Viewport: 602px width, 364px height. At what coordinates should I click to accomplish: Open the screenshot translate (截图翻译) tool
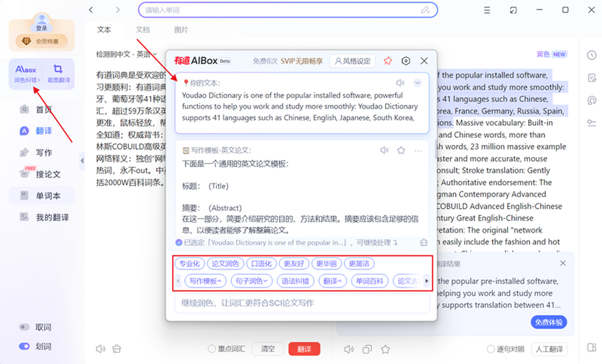(x=58, y=74)
